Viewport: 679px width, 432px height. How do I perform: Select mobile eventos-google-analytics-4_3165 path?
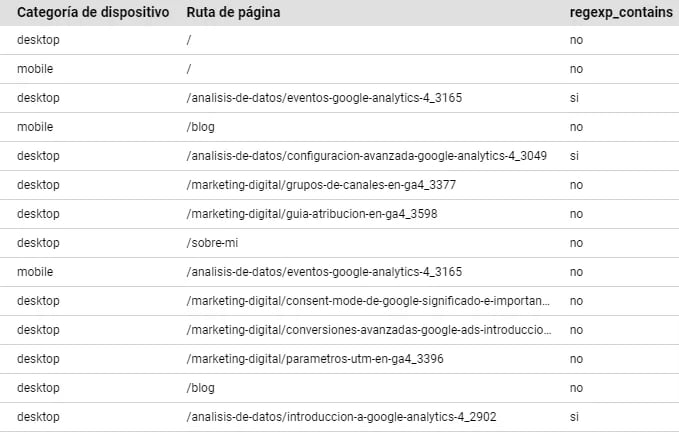pyautogui.click(x=324, y=272)
